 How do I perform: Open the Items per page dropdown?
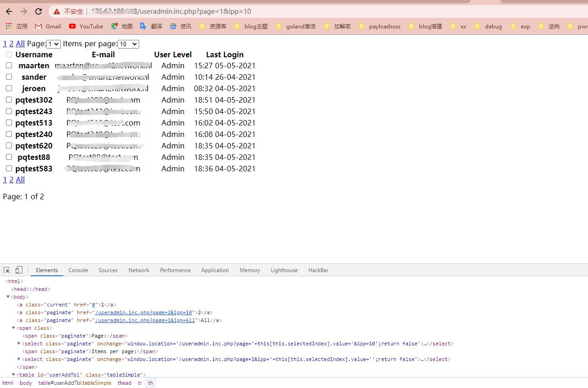[128, 44]
